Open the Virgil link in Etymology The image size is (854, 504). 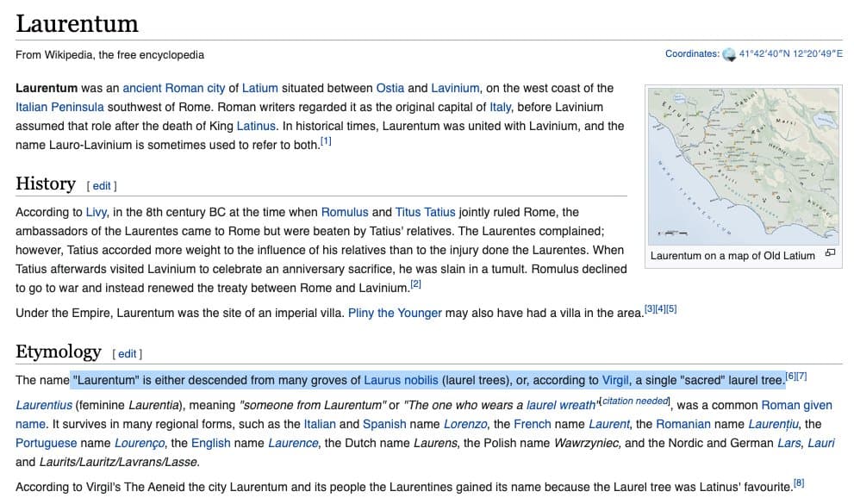pos(615,380)
